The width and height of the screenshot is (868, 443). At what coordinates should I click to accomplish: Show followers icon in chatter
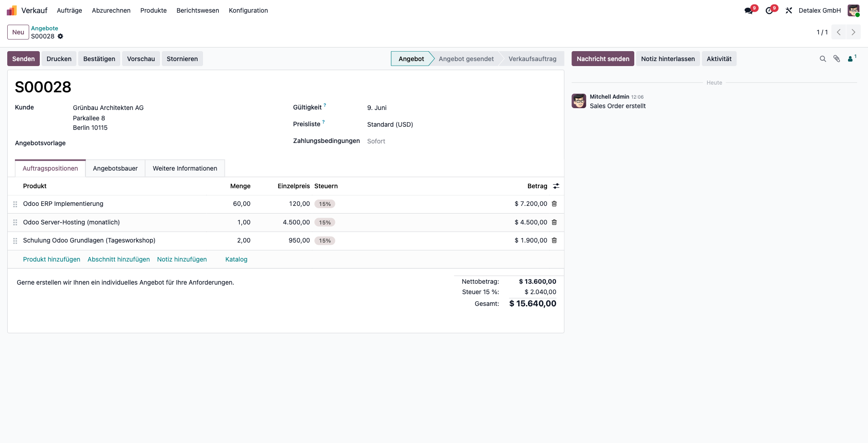pos(852,58)
